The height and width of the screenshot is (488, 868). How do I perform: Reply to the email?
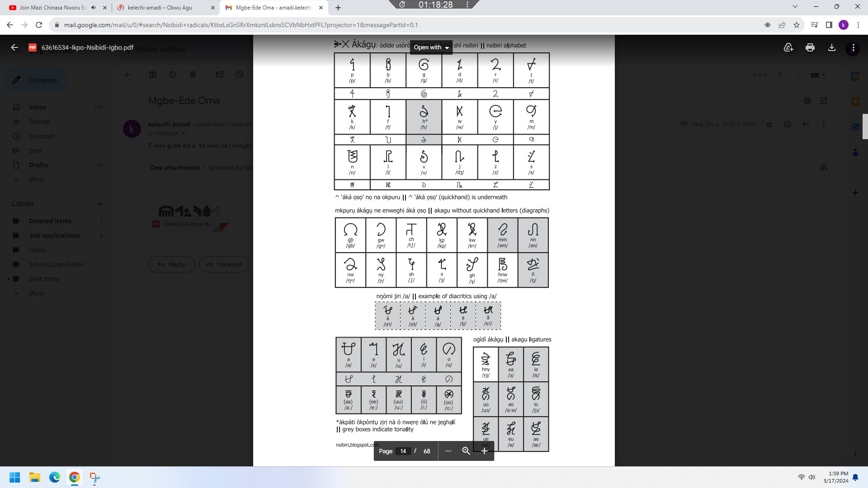tap(172, 264)
